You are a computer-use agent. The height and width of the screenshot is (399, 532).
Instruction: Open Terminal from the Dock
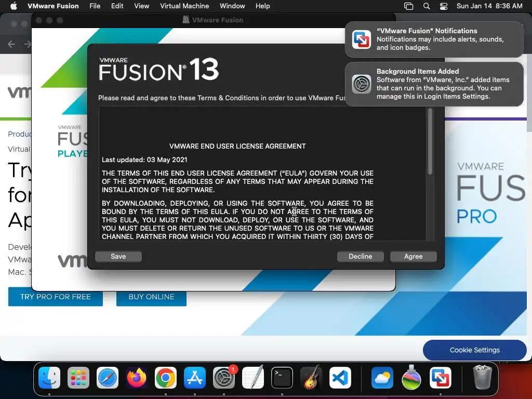coord(282,378)
